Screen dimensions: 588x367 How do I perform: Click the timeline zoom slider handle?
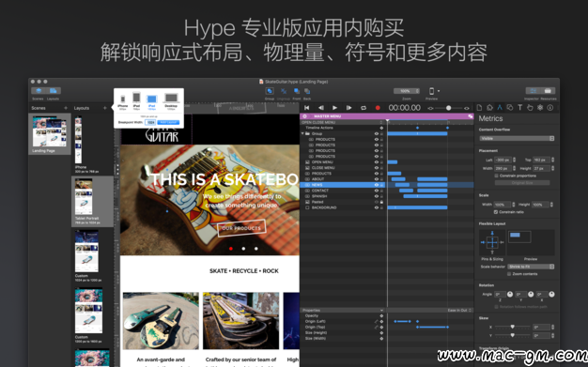448,108
